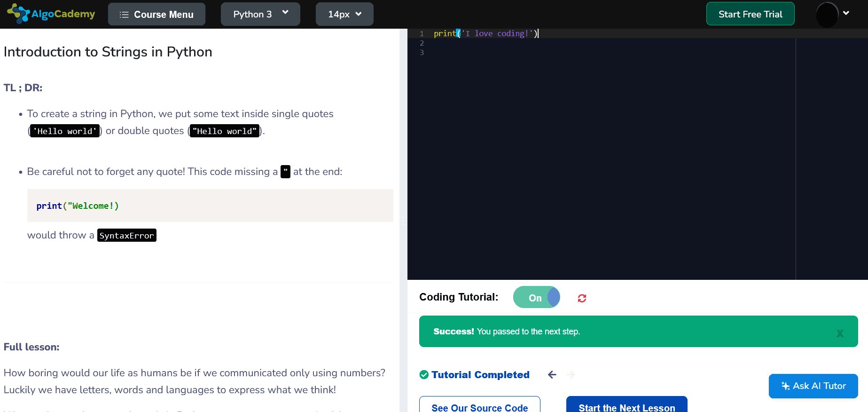The width and height of the screenshot is (868, 412).
Task: Click the Full lesson: heading
Action: [x=31, y=347]
